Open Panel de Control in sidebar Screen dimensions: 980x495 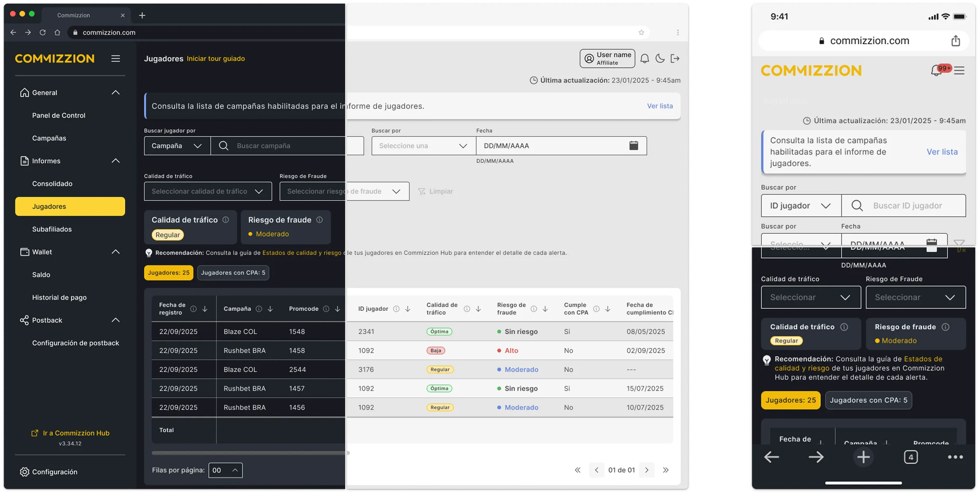pos(59,115)
